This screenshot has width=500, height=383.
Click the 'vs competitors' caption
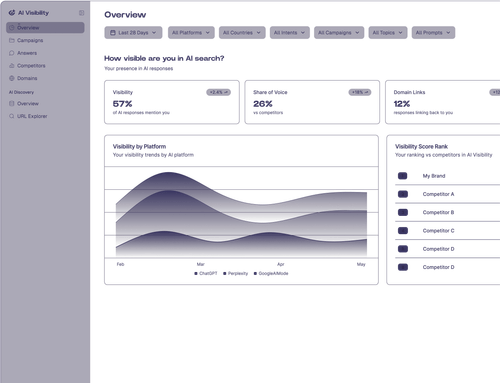(x=268, y=113)
